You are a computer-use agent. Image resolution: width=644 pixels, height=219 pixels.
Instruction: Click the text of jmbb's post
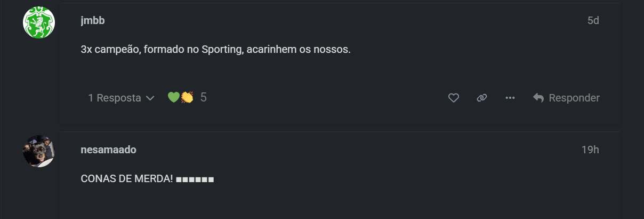click(x=215, y=50)
